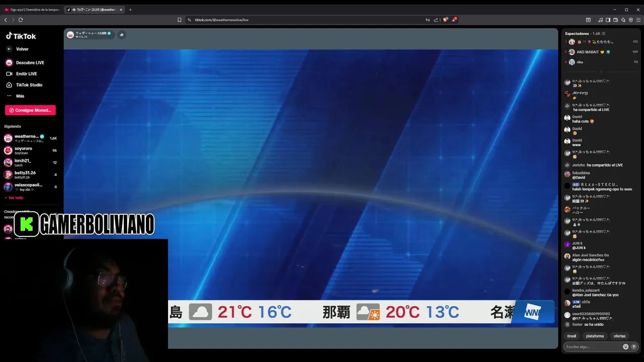Open the Brave Rewards triangle icon

[x=454, y=20]
